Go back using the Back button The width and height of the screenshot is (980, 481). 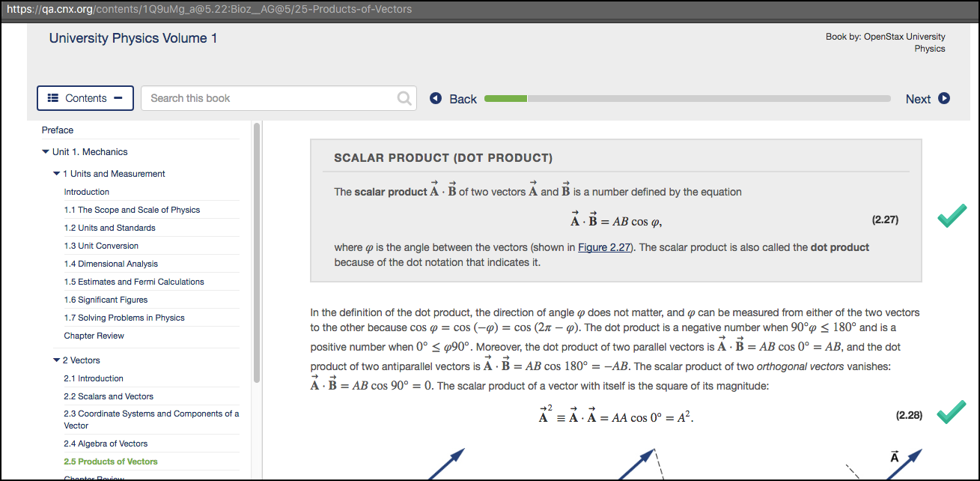pyautogui.click(x=463, y=98)
